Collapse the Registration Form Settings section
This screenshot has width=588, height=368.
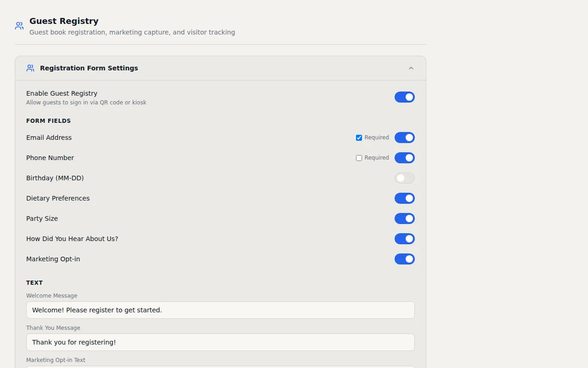click(411, 68)
